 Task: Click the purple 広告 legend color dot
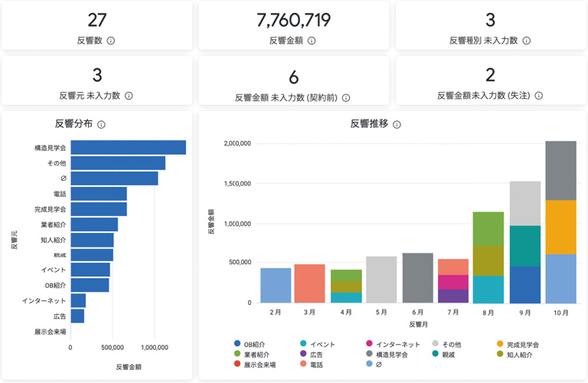303,355
